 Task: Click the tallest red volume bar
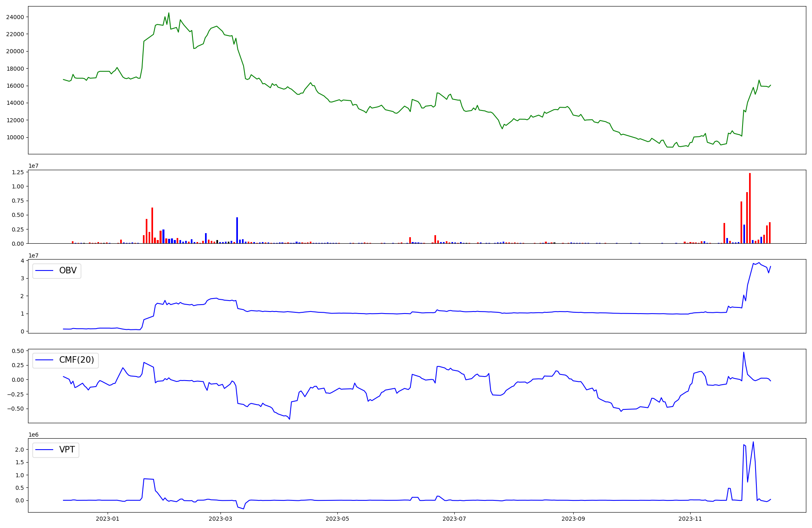[x=750, y=208]
